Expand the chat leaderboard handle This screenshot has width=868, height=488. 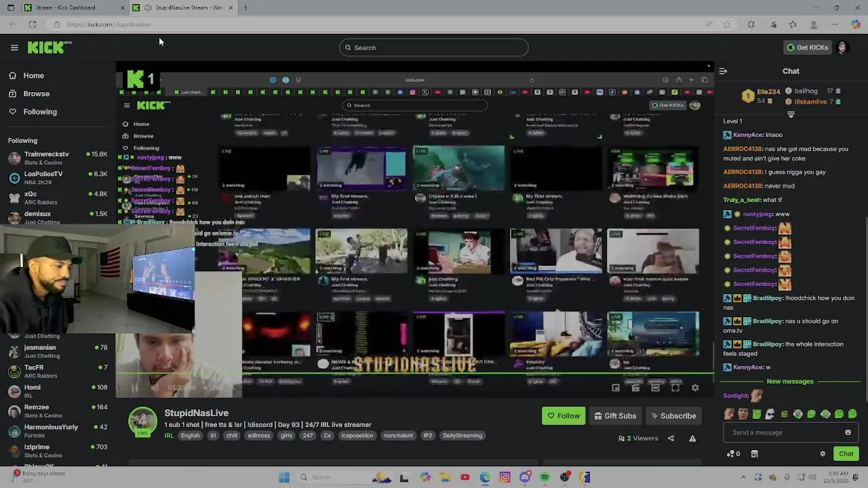click(x=791, y=115)
